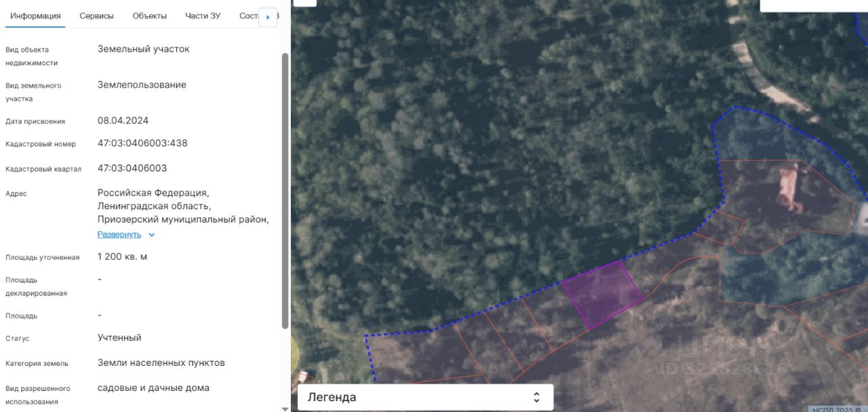Viewport: 868px width, 412px height.
Task: Click the scrollbar down arrow
Action: (285, 408)
